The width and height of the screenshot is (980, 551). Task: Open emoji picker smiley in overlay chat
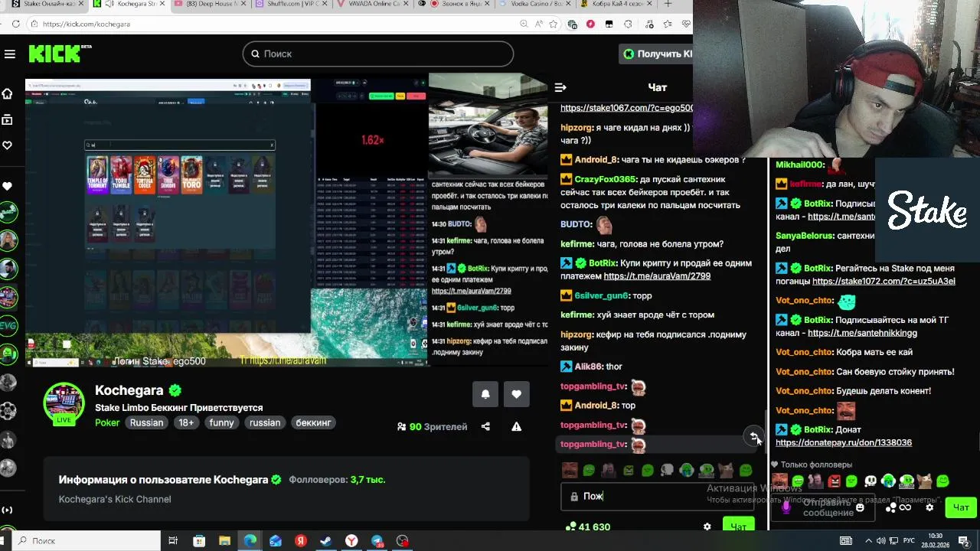tap(859, 507)
